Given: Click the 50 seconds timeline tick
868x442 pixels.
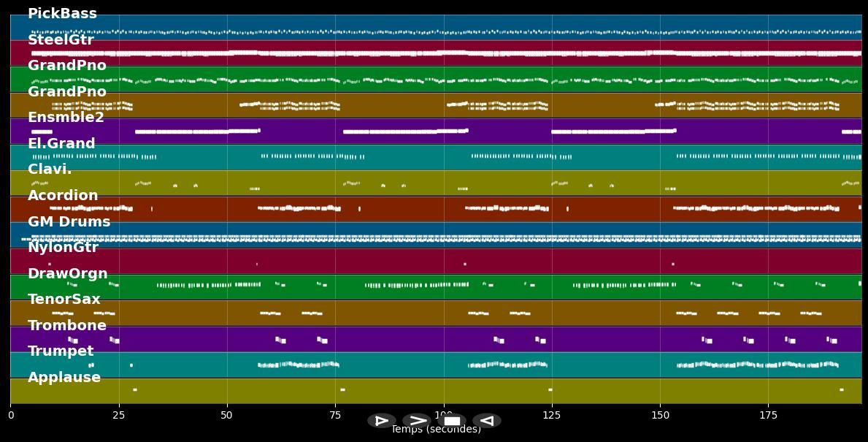Looking at the screenshot, I should [x=227, y=416].
